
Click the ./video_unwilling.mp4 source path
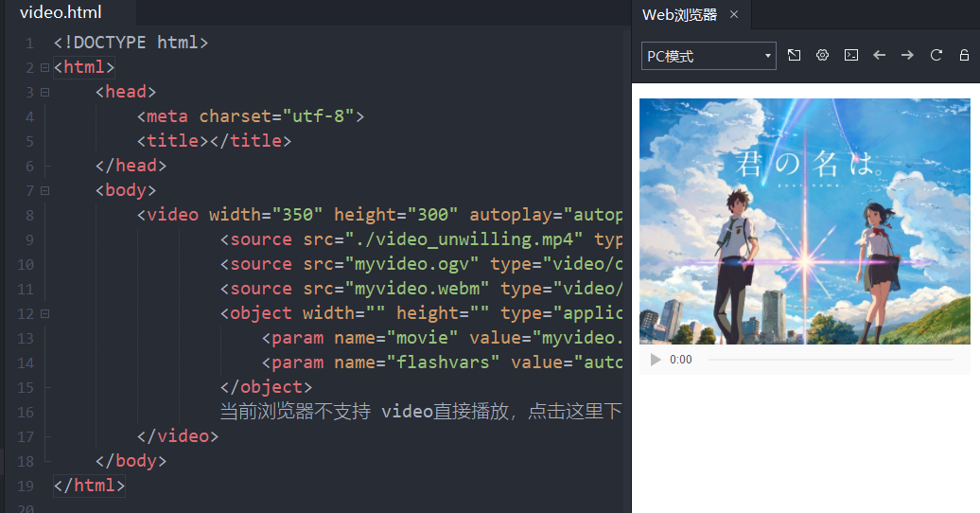[464, 239]
